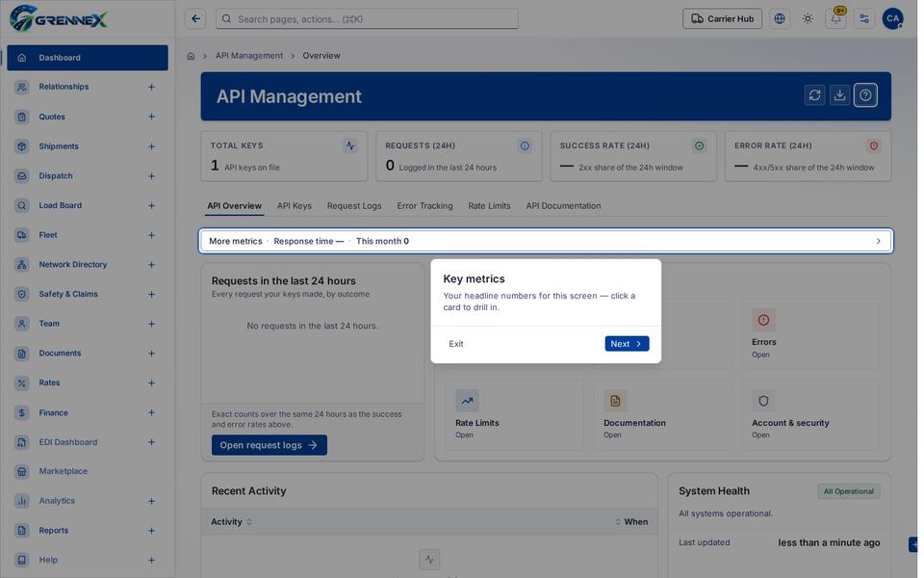924x578 pixels.
Task: Open the notifications bell
Action: tap(835, 19)
